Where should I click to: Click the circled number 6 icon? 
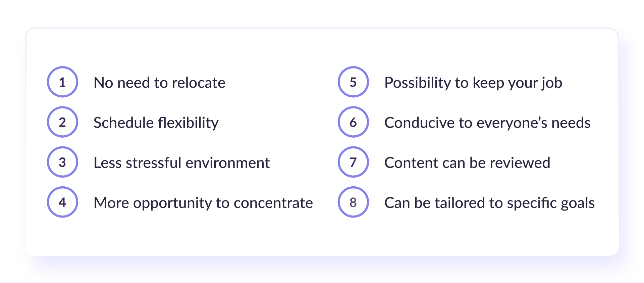(x=353, y=122)
